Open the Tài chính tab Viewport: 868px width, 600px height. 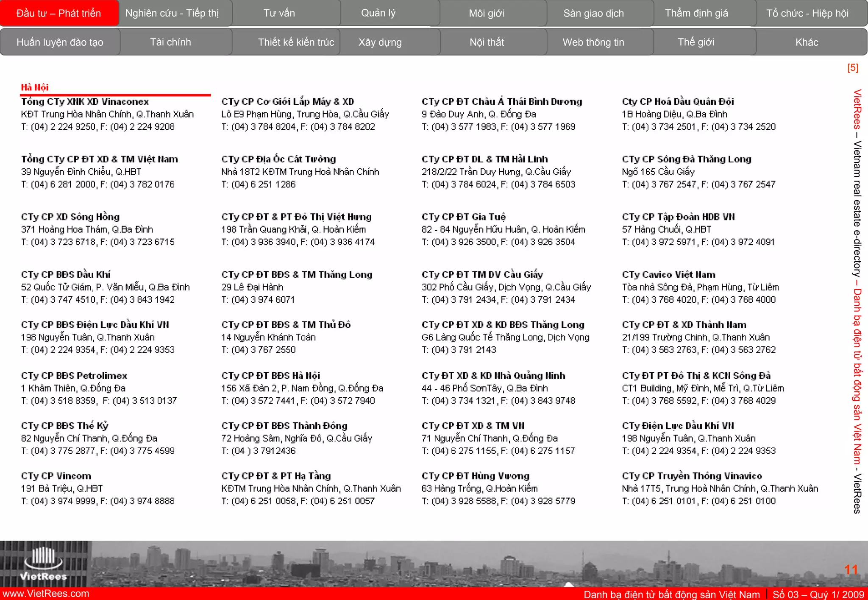click(176, 42)
